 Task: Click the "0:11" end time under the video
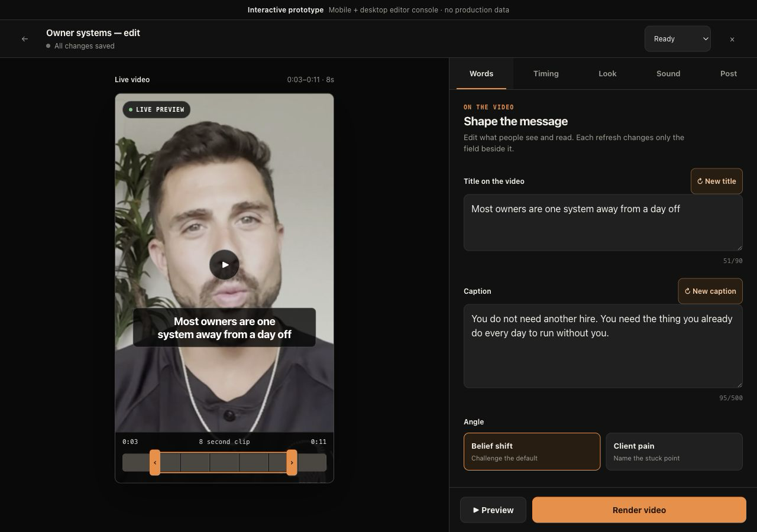point(319,442)
